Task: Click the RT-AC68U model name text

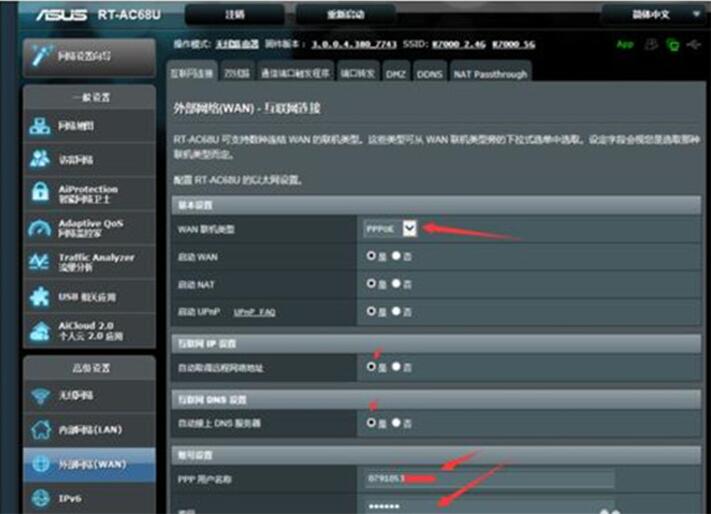Action: [x=129, y=15]
